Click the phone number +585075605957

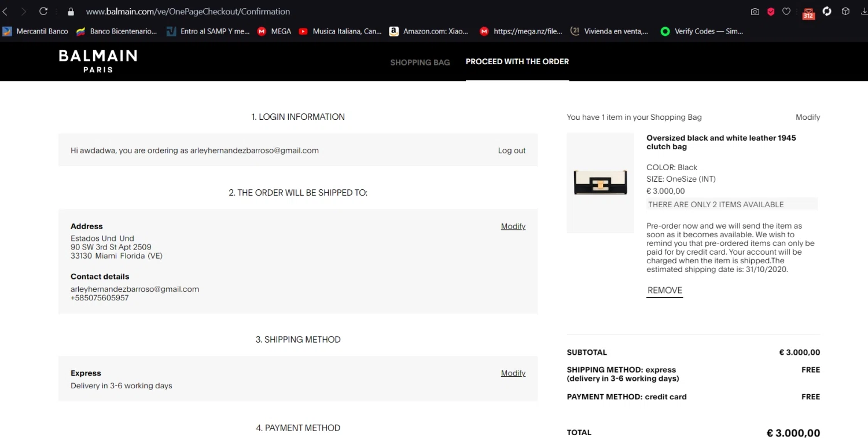100,298
